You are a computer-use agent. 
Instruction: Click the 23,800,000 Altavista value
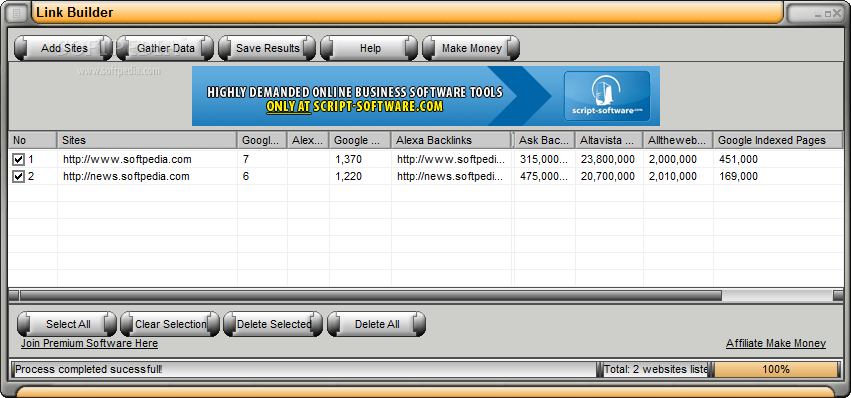point(607,160)
